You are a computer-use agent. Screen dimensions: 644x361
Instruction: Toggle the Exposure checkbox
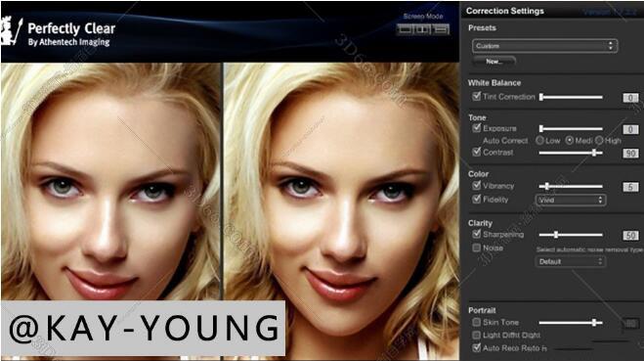477,128
